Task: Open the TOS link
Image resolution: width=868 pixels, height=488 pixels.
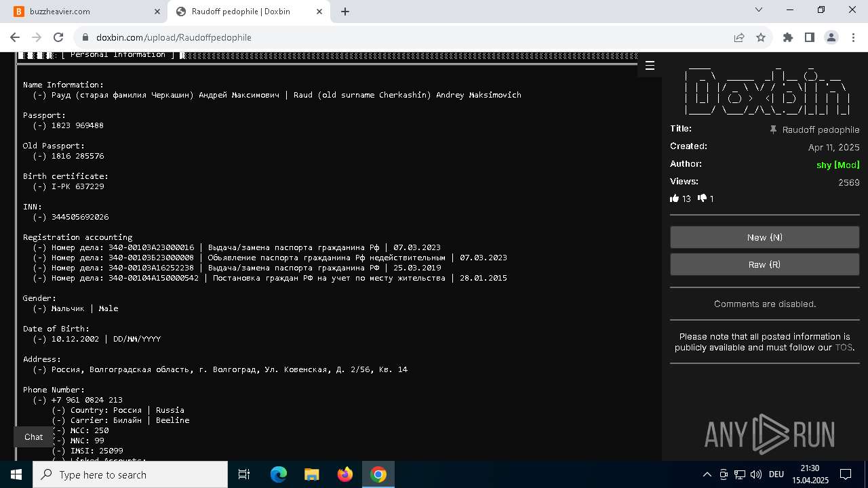Action: coord(844,347)
